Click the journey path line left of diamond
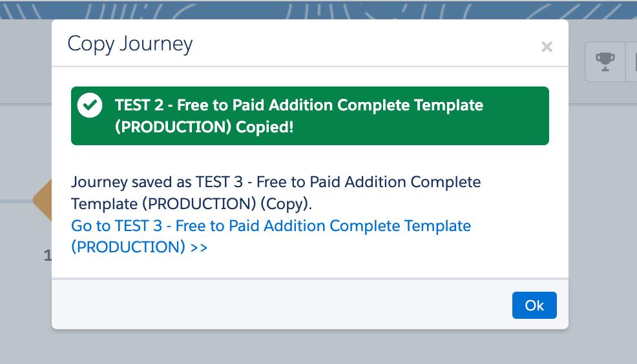This screenshot has height=364, width=637. click(16, 201)
